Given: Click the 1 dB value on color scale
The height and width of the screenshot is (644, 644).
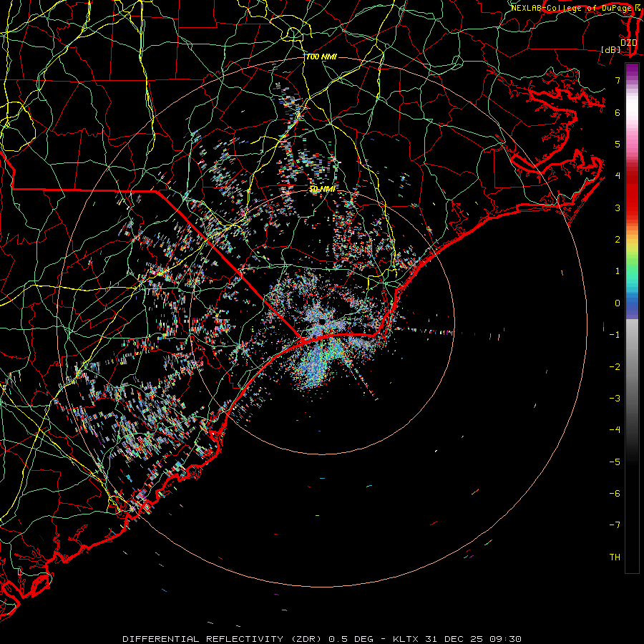Looking at the screenshot, I should 618,271.
